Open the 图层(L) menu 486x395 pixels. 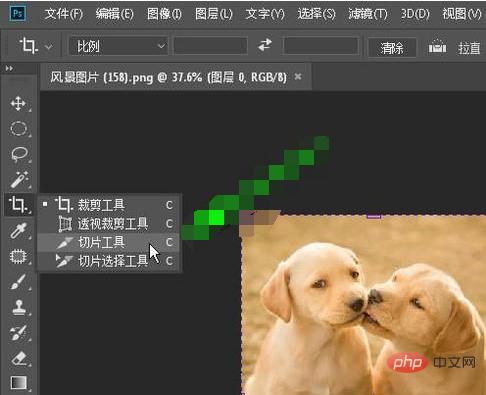(x=213, y=14)
